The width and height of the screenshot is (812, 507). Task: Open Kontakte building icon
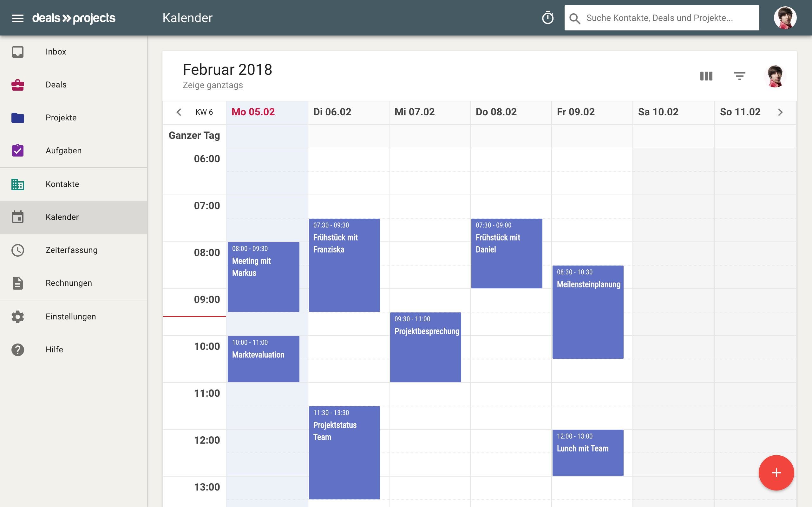pyautogui.click(x=18, y=184)
